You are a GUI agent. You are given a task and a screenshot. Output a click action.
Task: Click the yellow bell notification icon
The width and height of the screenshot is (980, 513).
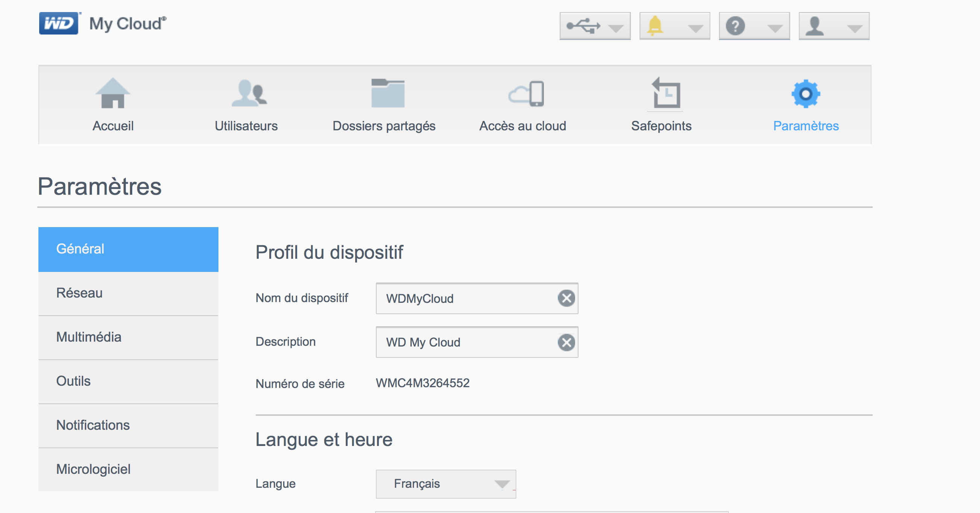pyautogui.click(x=655, y=26)
